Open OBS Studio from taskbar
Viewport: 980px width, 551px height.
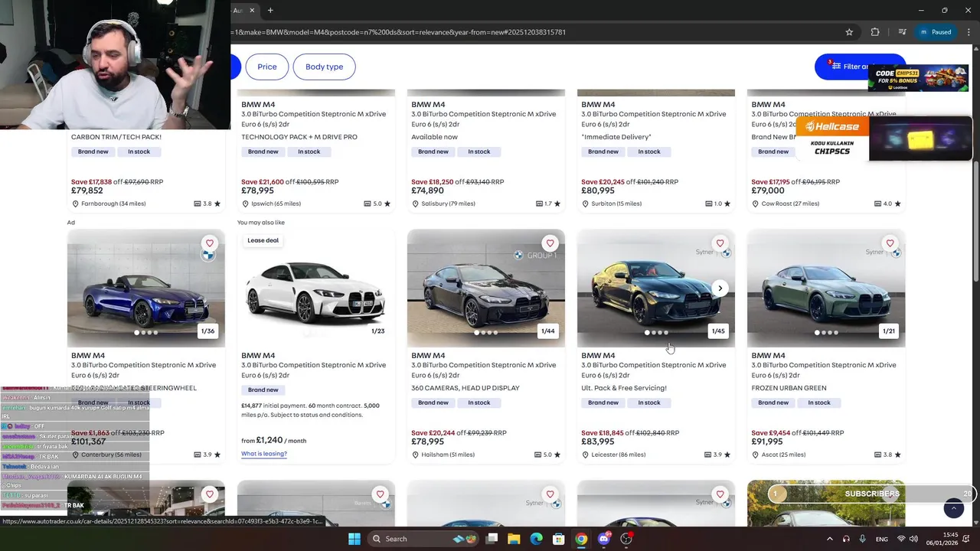click(626, 539)
